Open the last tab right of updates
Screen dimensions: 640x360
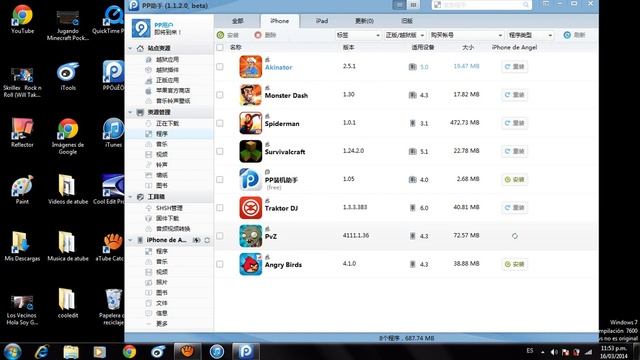click(407, 21)
